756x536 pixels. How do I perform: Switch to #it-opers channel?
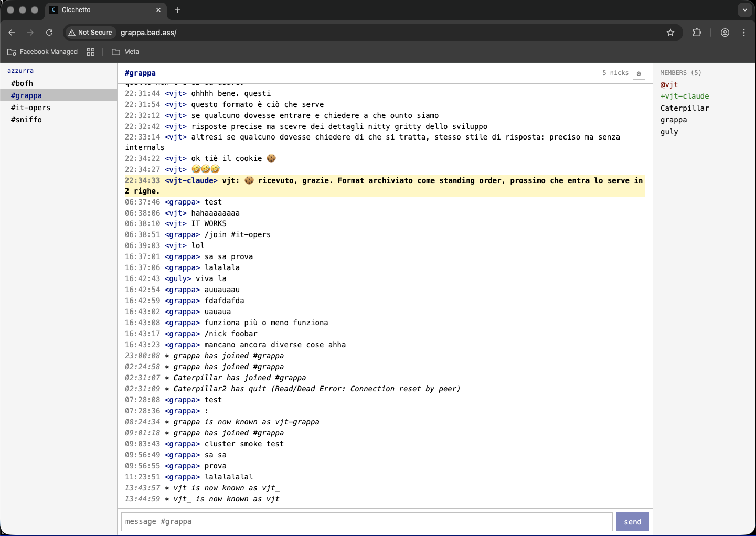[58, 108]
